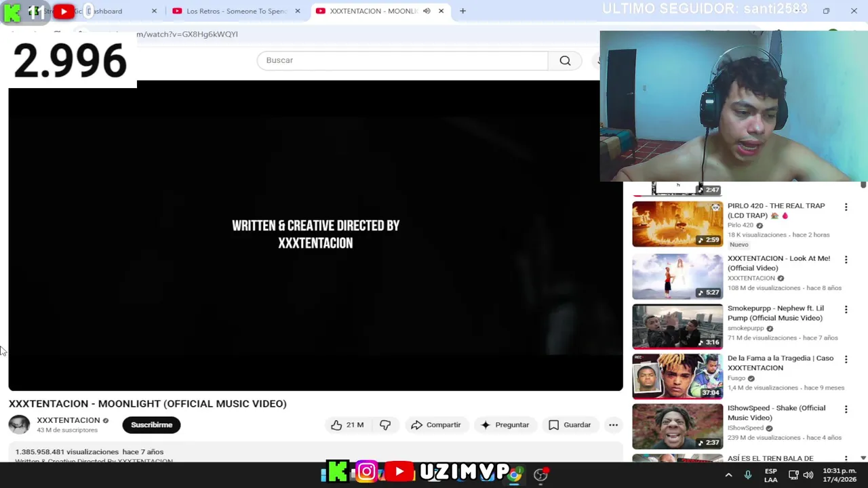
Task: Open XXXTENTACION channel avatar under video
Action: point(19,425)
